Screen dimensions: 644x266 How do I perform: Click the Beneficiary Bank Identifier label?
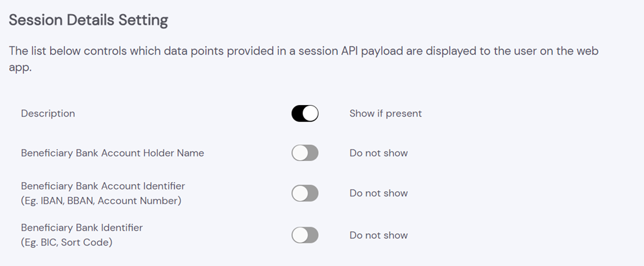point(82,227)
